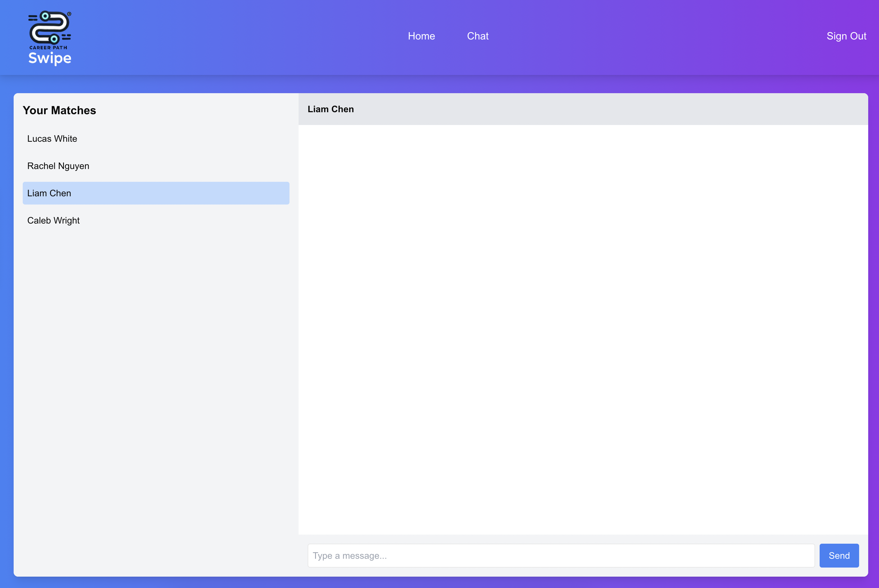The image size is (879, 588).
Task: Click blank navbar area between Chat and Sign Out
Action: click(x=656, y=36)
